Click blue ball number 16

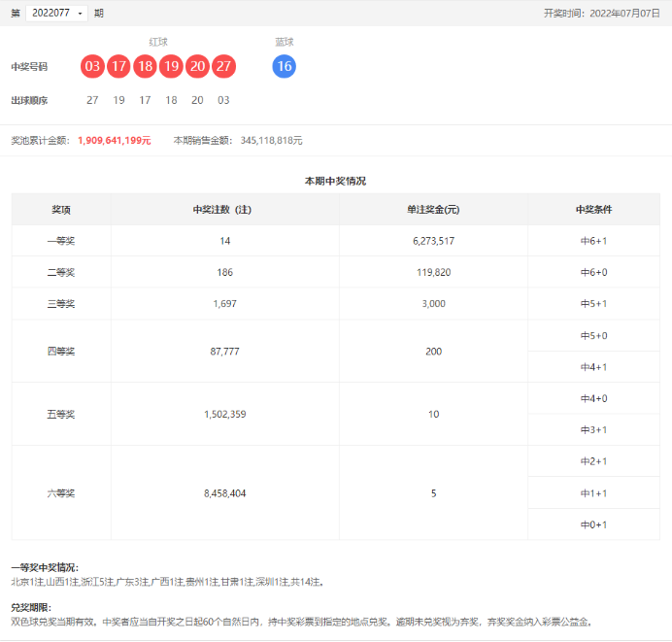[285, 66]
